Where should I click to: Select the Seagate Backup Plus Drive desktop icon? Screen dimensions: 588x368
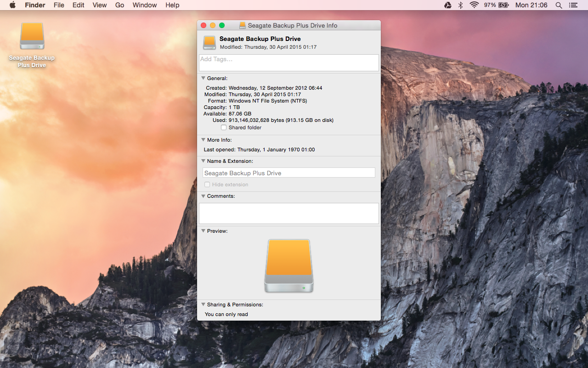(32, 36)
